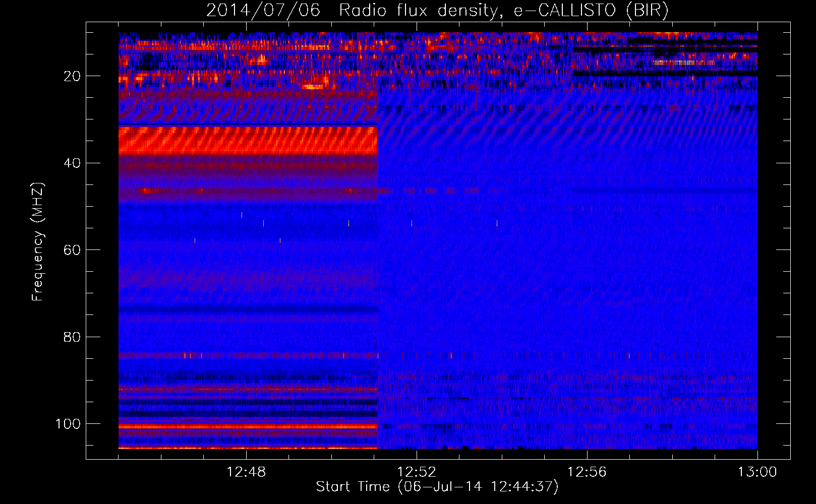
Task: Click the 40 MHz frequency tick label
Action: point(72,163)
